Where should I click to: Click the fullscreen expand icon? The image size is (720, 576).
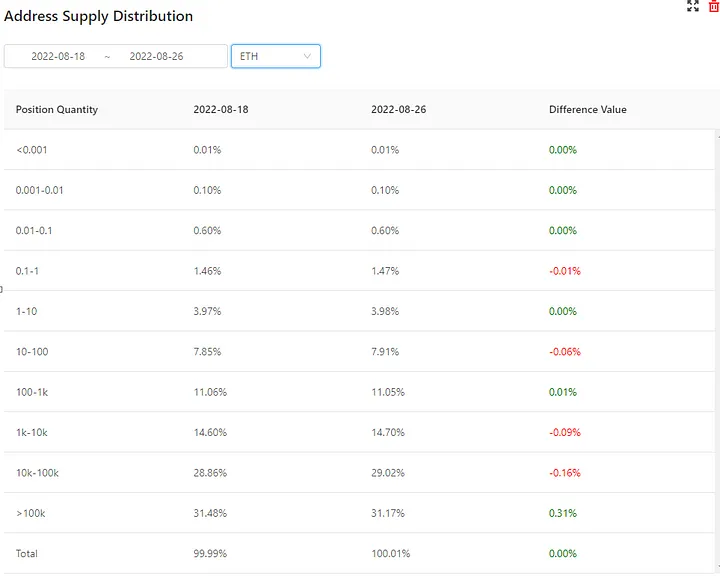click(693, 6)
